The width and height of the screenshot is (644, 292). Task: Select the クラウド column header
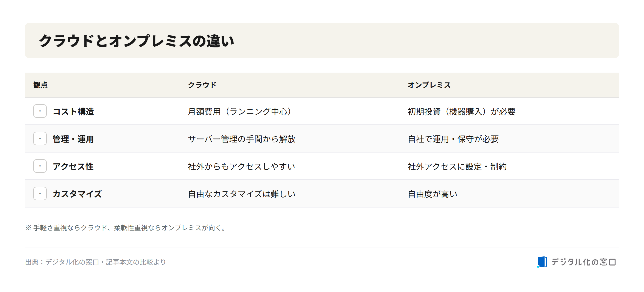pyautogui.click(x=202, y=85)
